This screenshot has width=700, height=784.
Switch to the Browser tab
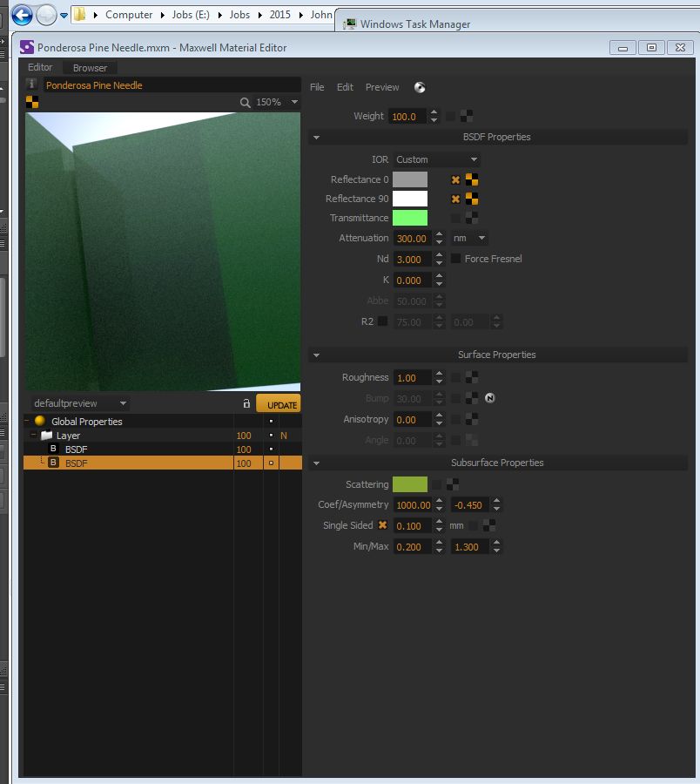coord(90,67)
